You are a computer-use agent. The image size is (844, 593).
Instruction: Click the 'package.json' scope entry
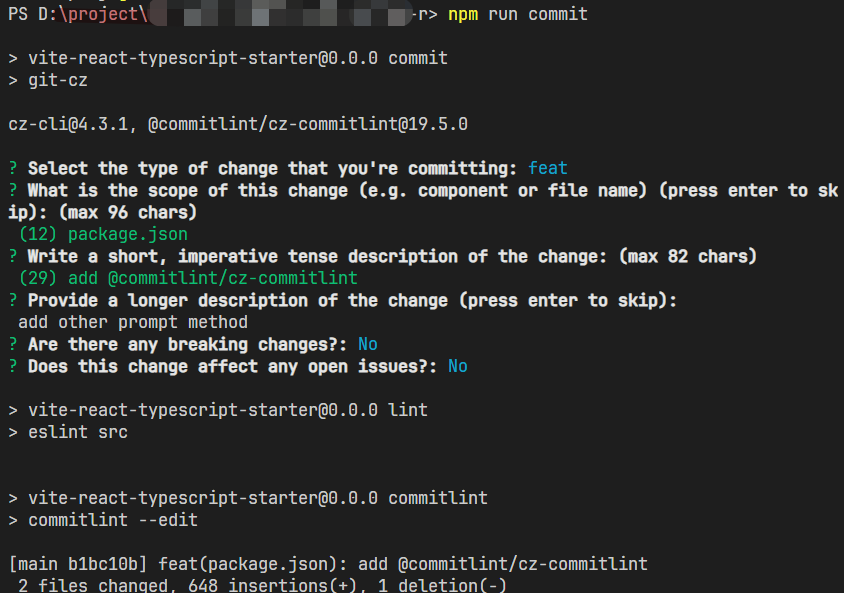(128, 234)
